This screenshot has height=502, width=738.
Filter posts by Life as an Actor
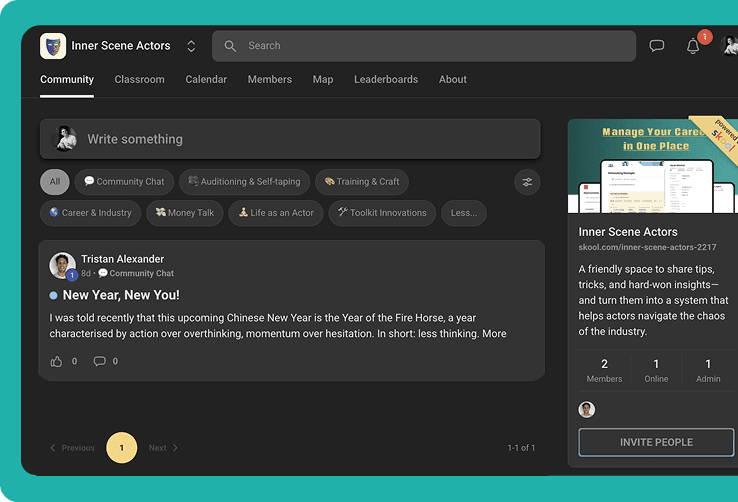click(276, 213)
